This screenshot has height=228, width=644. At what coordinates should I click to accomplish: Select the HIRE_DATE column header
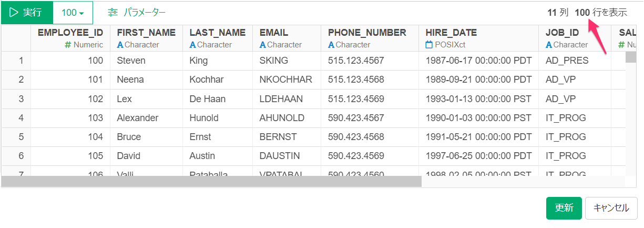(478, 38)
